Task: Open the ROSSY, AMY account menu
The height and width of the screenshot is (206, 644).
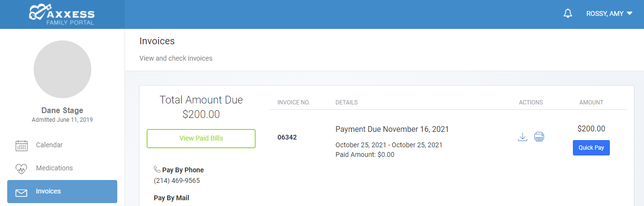Action: (x=609, y=14)
